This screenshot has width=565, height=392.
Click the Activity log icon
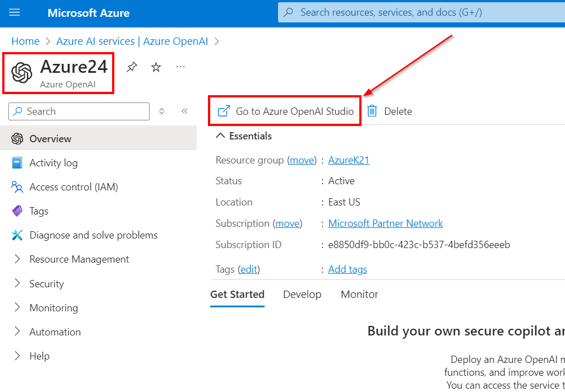click(17, 163)
